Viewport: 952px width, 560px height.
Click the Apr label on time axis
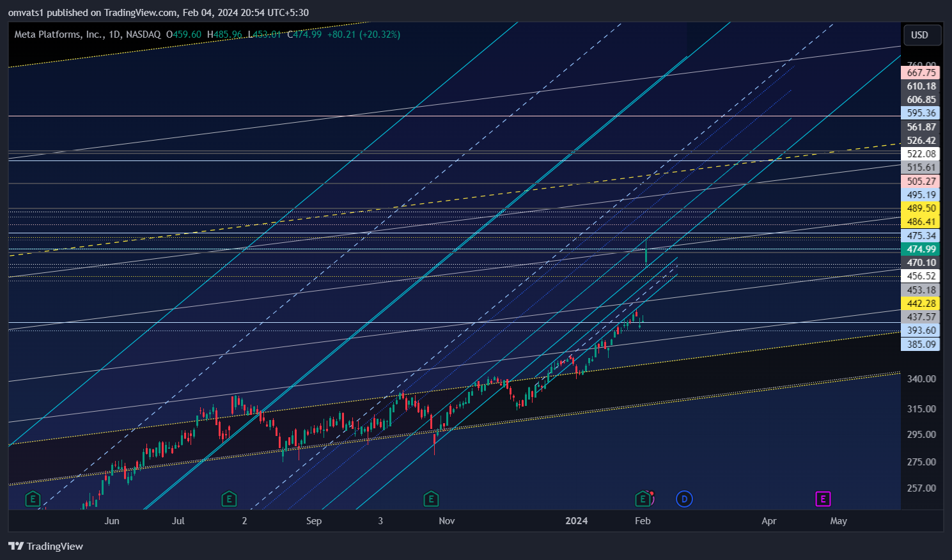[769, 521]
